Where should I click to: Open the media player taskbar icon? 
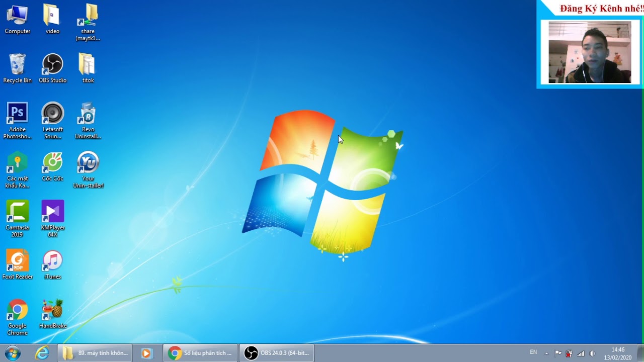[146, 353]
